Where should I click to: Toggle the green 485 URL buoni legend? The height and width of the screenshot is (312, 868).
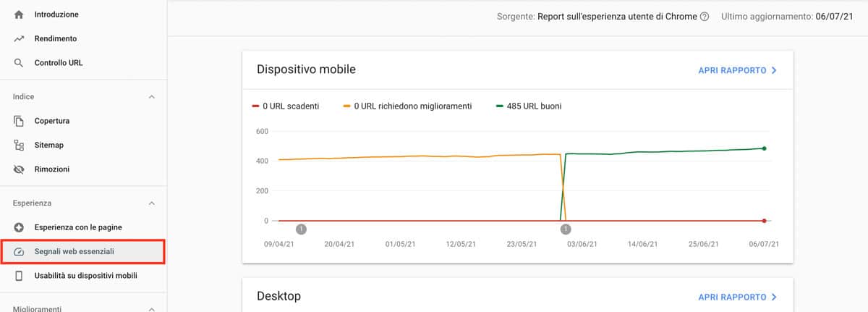point(528,106)
